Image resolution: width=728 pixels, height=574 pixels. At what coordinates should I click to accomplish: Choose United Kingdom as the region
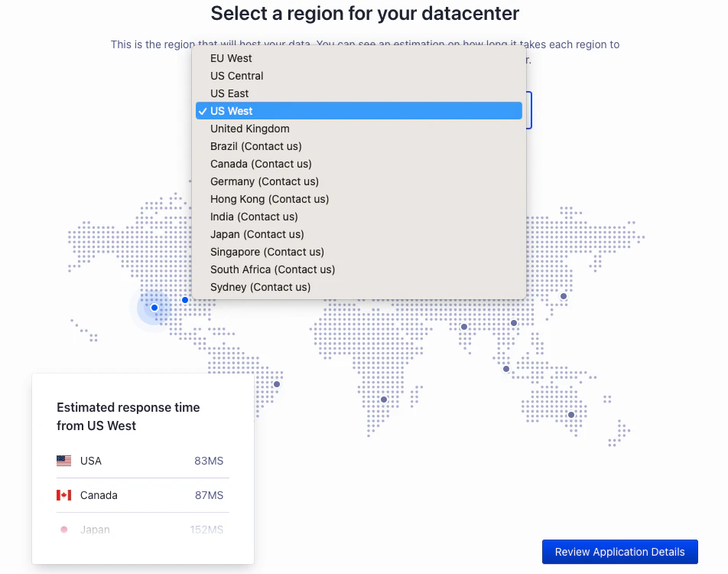pos(359,129)
